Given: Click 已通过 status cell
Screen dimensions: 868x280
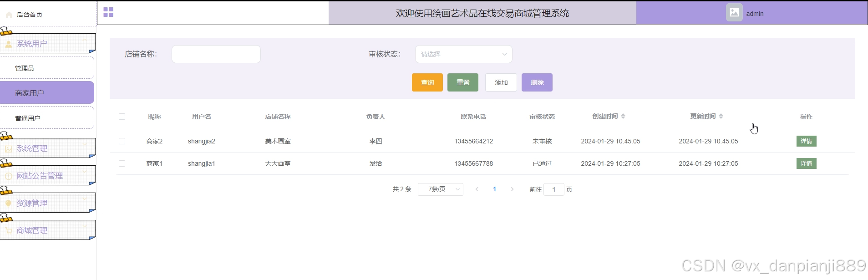Looking at the screenshot, I should coord(542,163).
